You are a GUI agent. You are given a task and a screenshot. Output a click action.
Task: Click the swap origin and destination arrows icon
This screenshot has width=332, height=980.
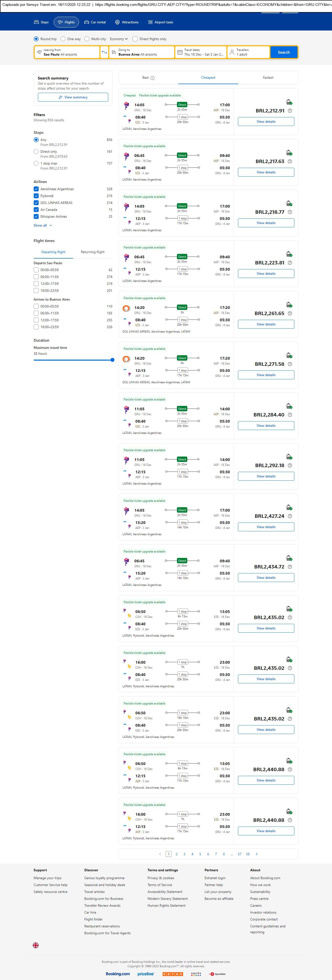click(104, 52)
